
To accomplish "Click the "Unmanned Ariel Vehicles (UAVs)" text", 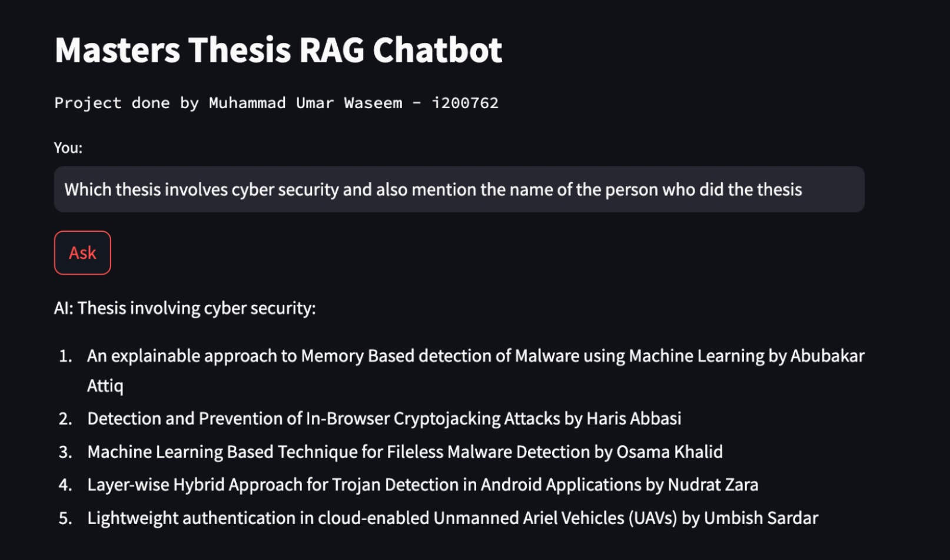I will tap(555, 518).
